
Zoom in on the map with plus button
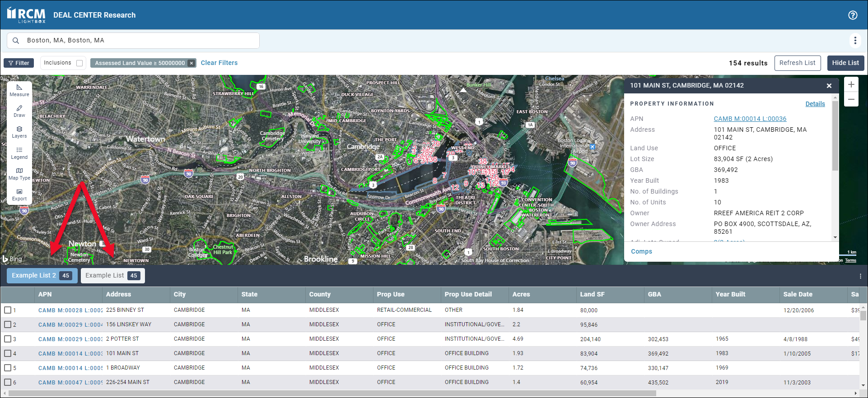[x=851, y=85]
